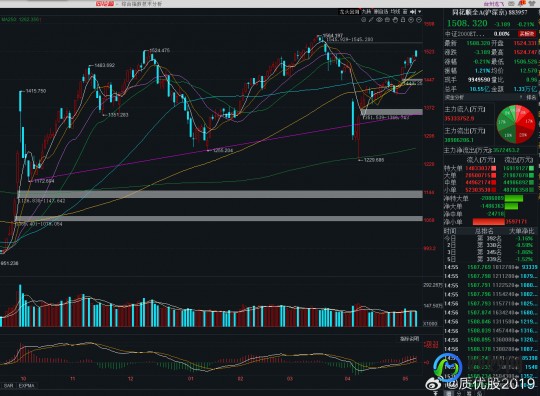The image size is (540, 396).
Task: Click the lock icon in chart toolbar
Action: click(403, 20)
